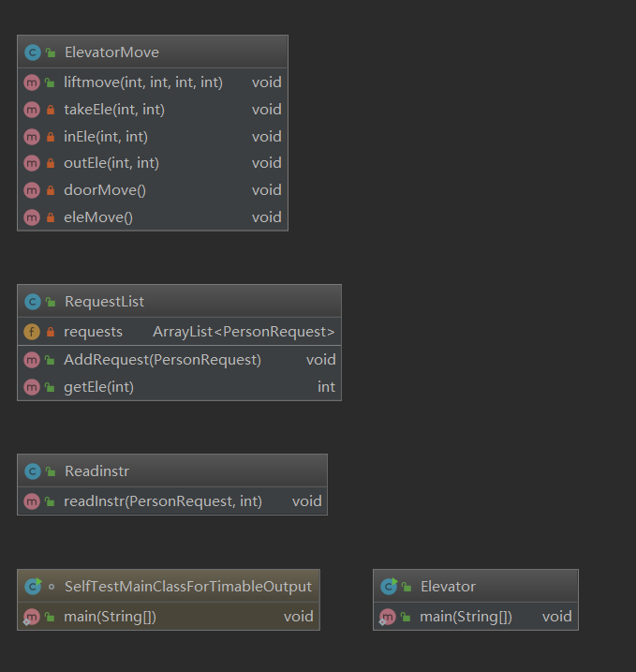Image resolution: width=636 pixels, height=672 pixels.
Task: Click the ElevatorMove class icon
Action: pos(32,52)
